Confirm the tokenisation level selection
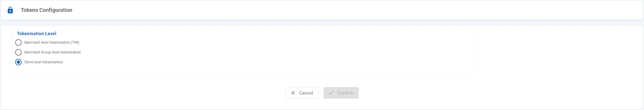The image size is (644, 110). tap(341, 93)
